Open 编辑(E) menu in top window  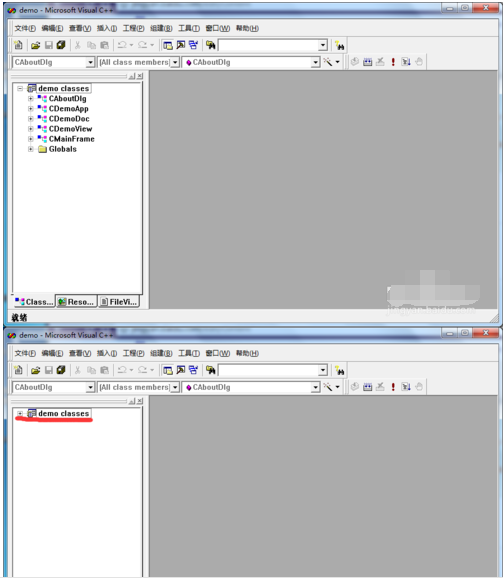point(52,28)
